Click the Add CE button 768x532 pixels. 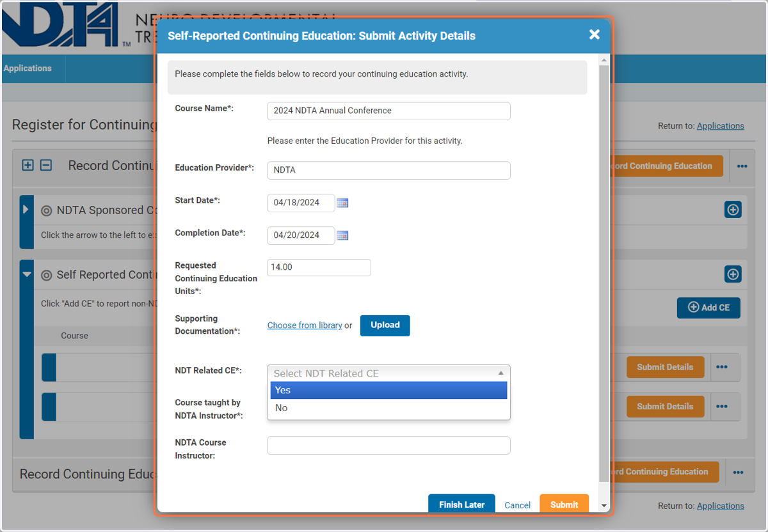[708, 308]
